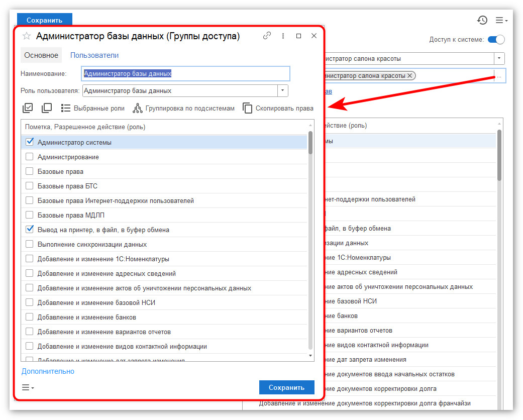Show only selected roles (Выбранные роли)
The height and width of the screenshot is (420, 523).
click(x=93, y=108)
